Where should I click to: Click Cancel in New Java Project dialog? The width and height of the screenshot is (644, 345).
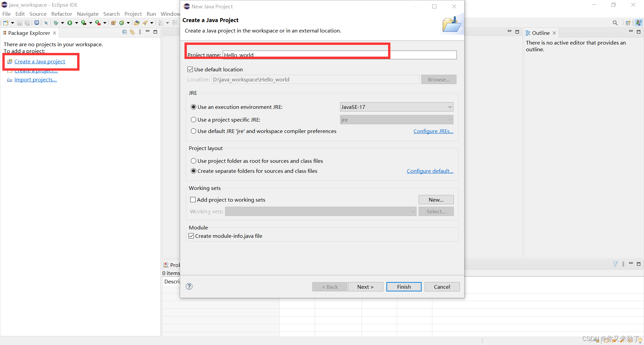tap(442, 287)
